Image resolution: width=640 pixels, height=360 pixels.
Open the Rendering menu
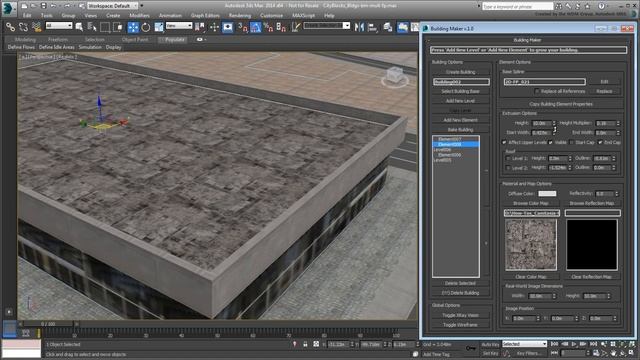tap(240, 16)
